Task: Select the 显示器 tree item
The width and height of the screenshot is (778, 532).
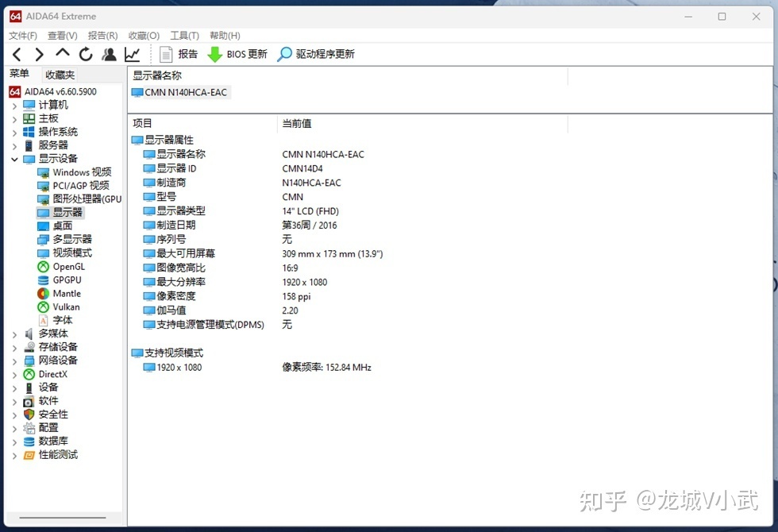Action: (x=60, y=213)
